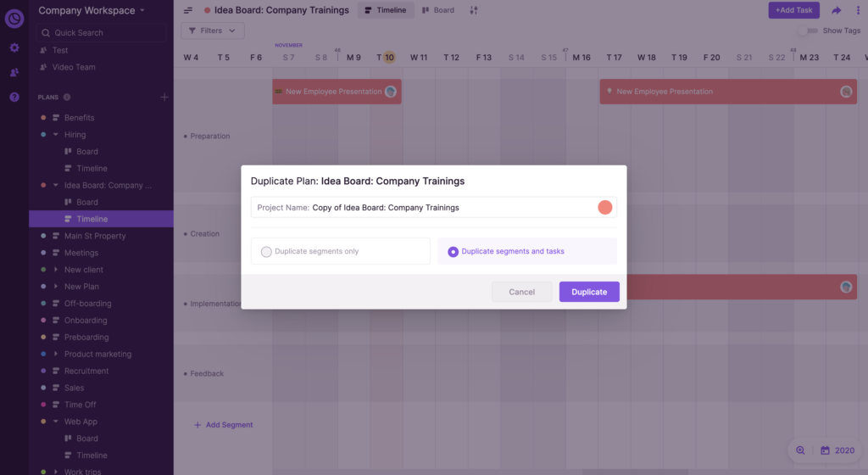Image resolution: width=868 pixels, height=475 pixels.
Task: Click the share arrow icon
Action: [837, 10]
